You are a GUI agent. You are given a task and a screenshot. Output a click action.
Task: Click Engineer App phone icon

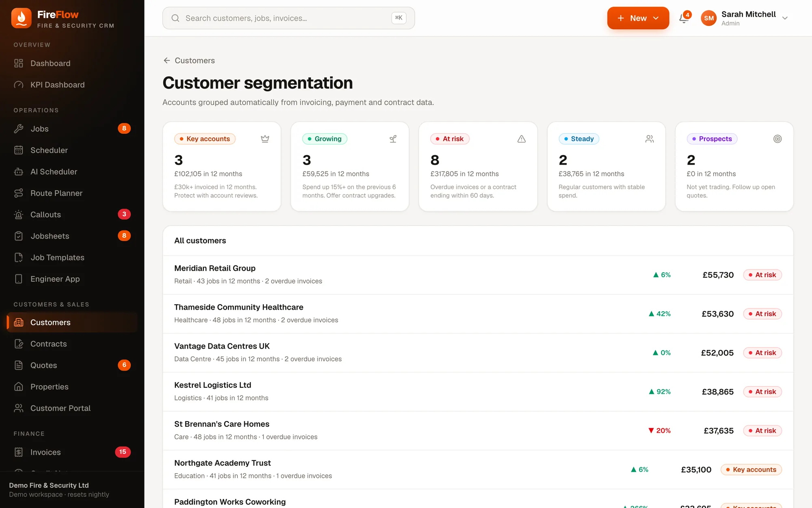point(19,279)
